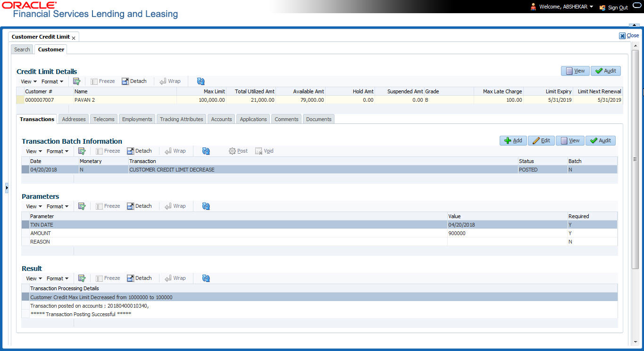Screen dimensions: 644x351
Task: Open the Format menu above Parameters grid
Action: tap(57, 206)
